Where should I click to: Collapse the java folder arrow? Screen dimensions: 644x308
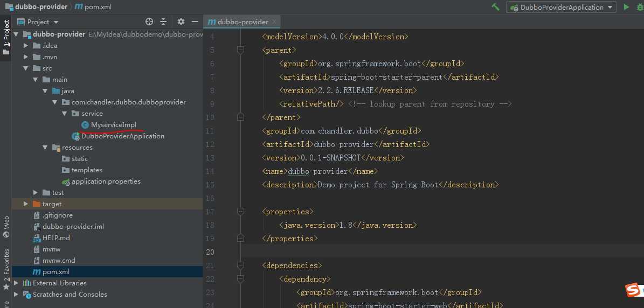click(45, 91)
